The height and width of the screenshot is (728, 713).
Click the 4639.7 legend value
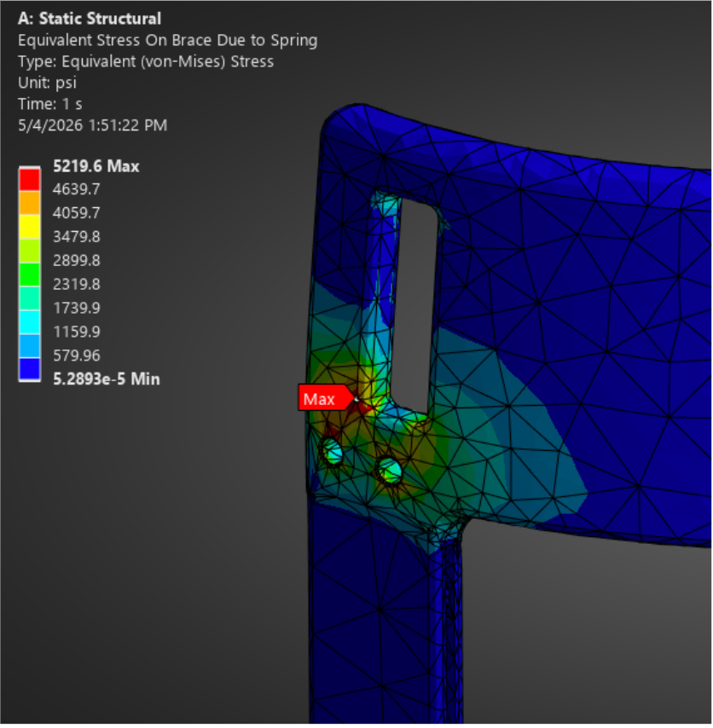tap(77, 189)
